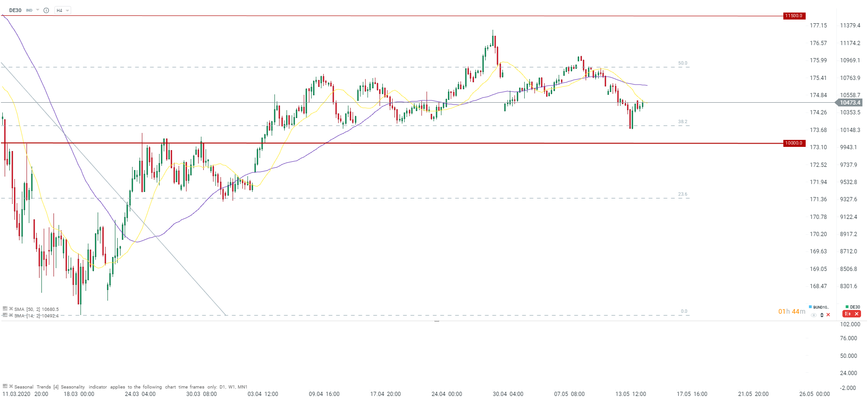Click the current price 10473.4 tag
The height and width of the screenshot is (402, 868).
(x=849, y=103)
